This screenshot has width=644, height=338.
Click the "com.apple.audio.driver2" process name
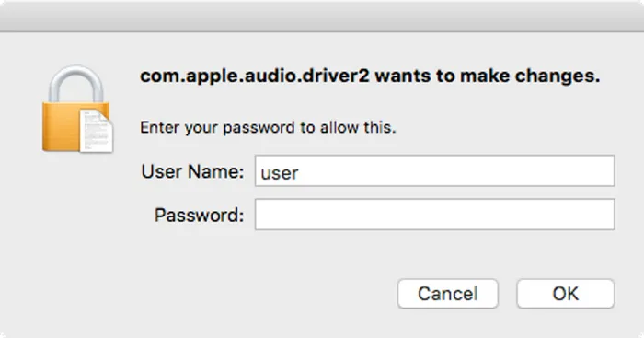(x=255, y=76)
